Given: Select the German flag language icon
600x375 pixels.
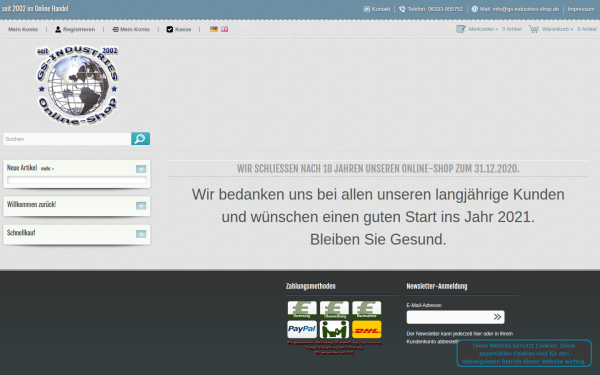Looking at the screenshot, I should click(x=214, y=29).
